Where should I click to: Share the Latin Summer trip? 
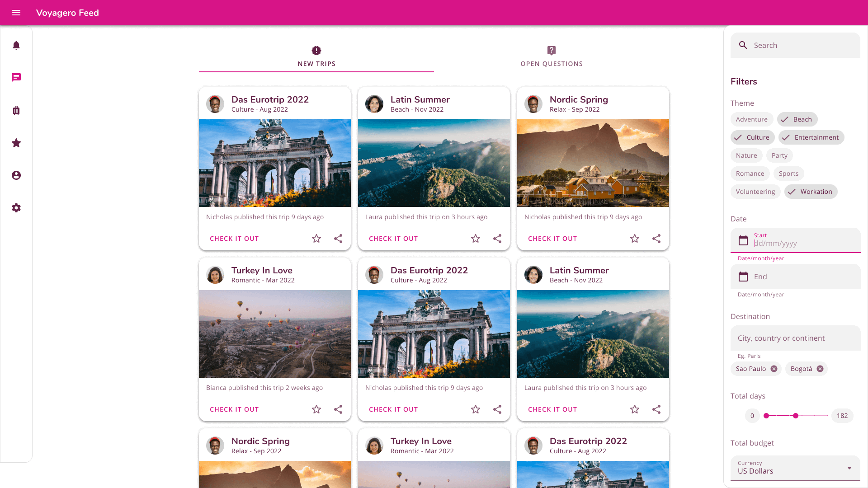[497, 238]
